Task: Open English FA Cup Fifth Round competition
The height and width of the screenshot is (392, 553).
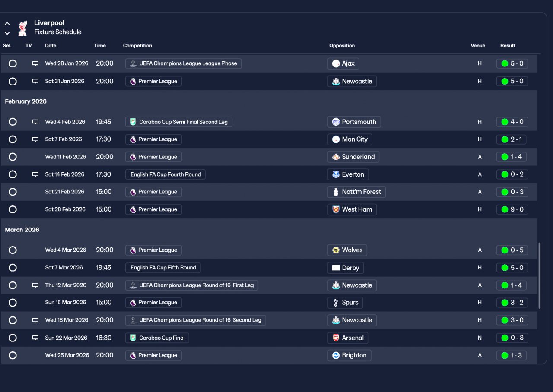Action: point(163,268)
